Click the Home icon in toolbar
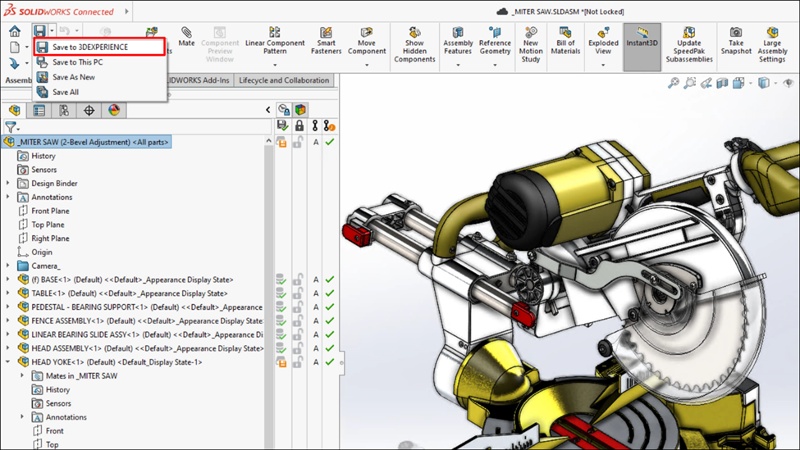Screen dimensions: 800x450 (x=14, y=31)
